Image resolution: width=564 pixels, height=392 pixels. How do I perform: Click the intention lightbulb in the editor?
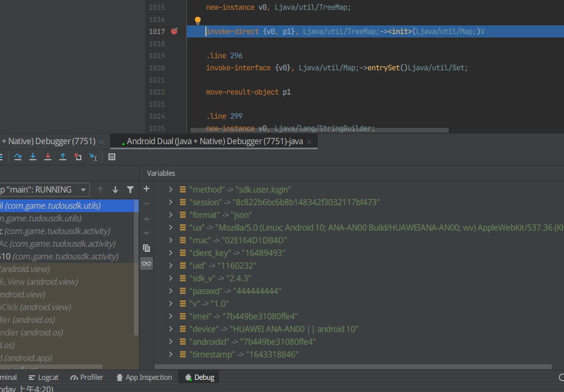coord(197,21)
